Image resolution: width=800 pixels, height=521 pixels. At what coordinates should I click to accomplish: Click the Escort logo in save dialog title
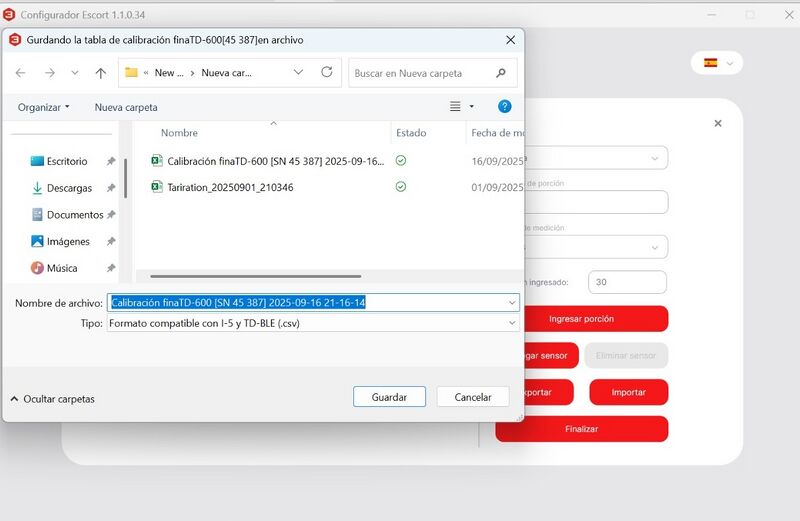pos(15,39)
